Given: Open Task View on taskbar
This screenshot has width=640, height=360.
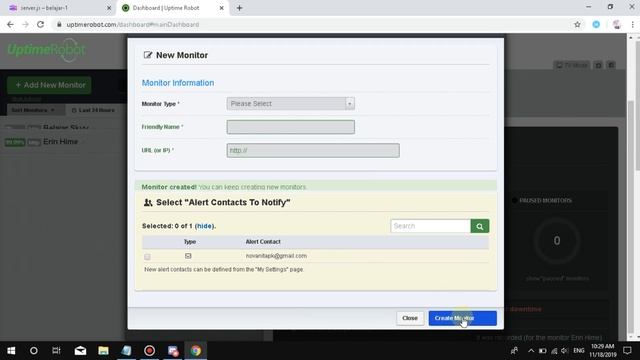Looking at the screenshot, I should [56, 351].
